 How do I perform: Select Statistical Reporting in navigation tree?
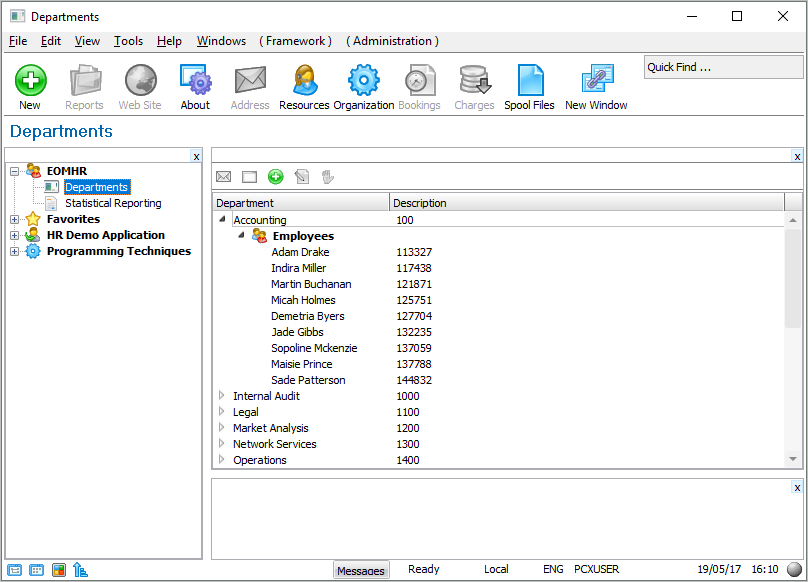pyautogui.click(x=113, y=203)
